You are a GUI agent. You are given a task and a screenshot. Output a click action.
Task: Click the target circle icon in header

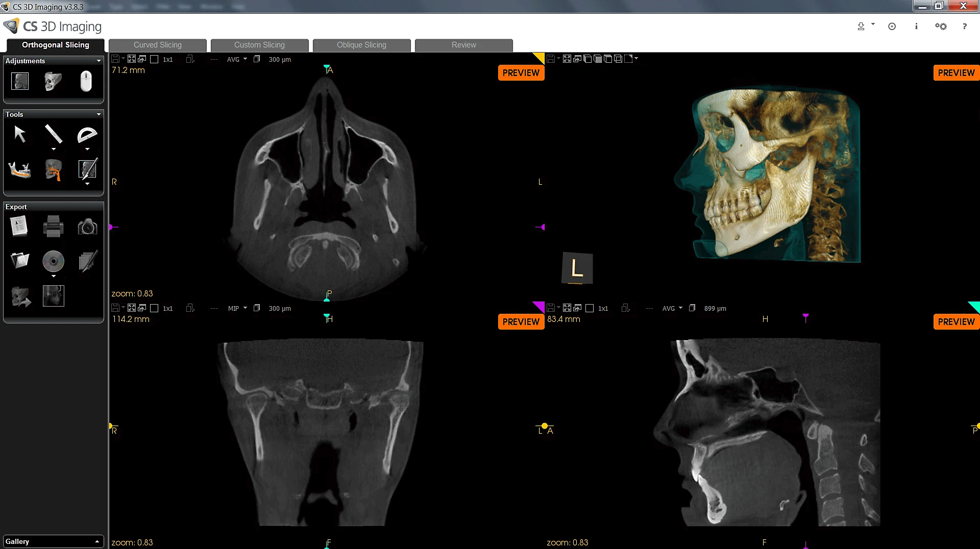pos(892,27)
